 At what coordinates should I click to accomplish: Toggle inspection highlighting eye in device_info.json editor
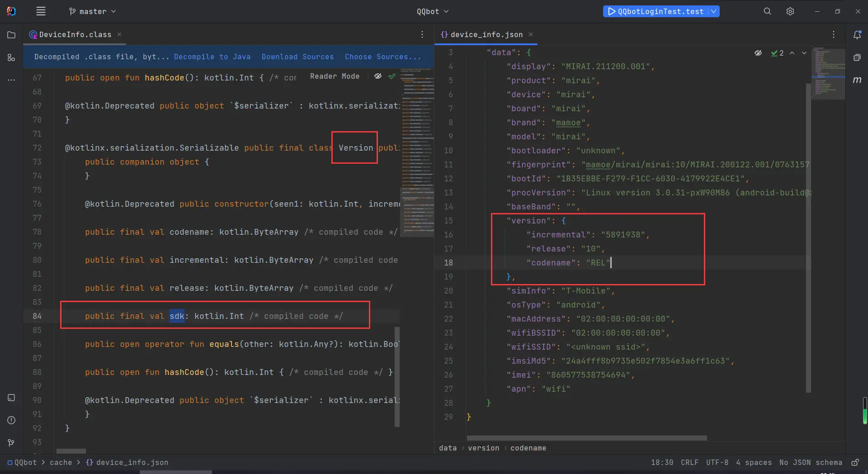(x=758, y=53)
